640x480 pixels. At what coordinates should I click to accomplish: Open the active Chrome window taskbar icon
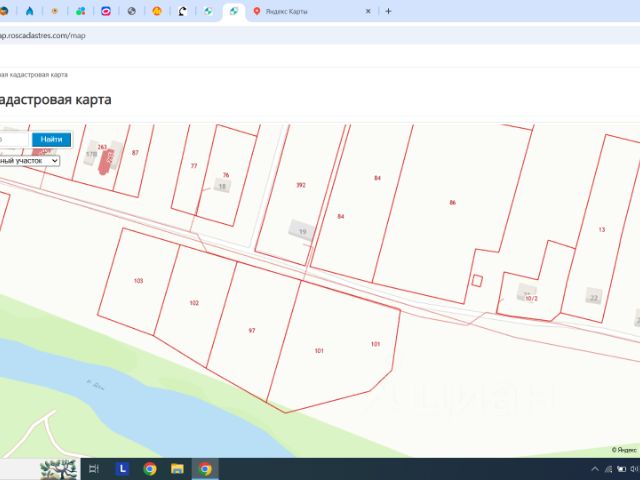[x=205, y=469]
